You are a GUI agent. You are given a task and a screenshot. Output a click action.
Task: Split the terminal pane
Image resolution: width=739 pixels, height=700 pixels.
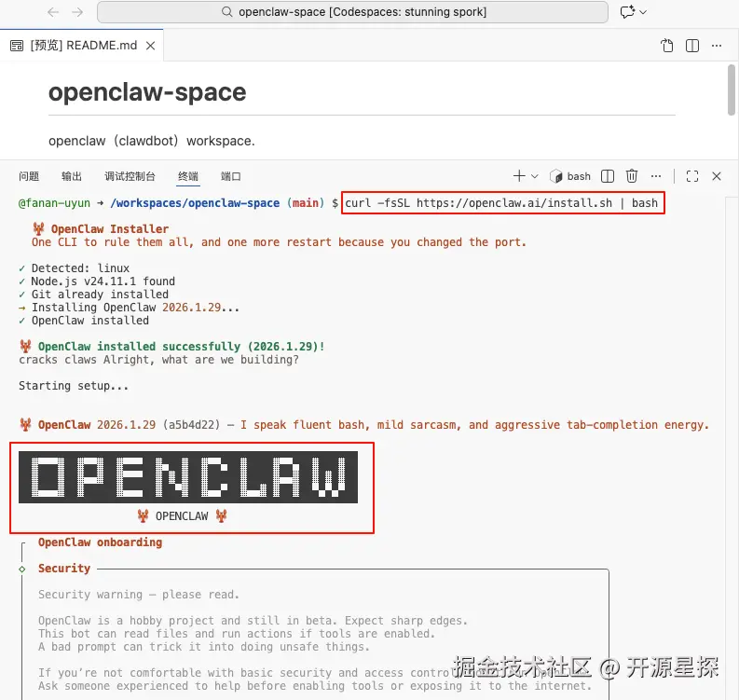tap(608, 176)
